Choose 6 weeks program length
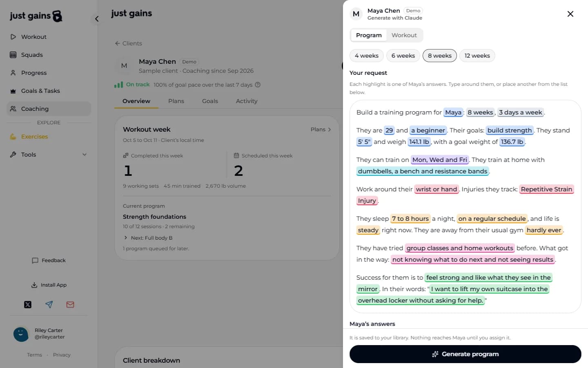588x368 pixels. point(403,56)
